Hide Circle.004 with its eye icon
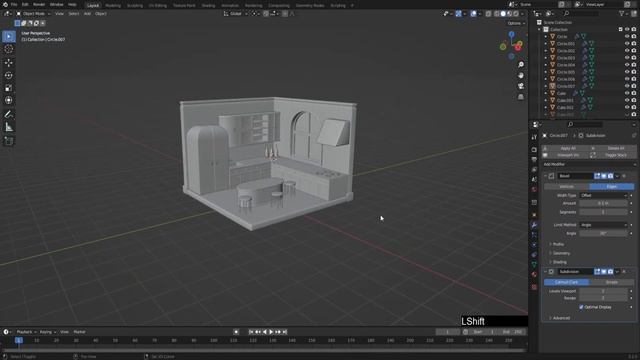The width and height of the screenshot is (640, 360). 627,65
